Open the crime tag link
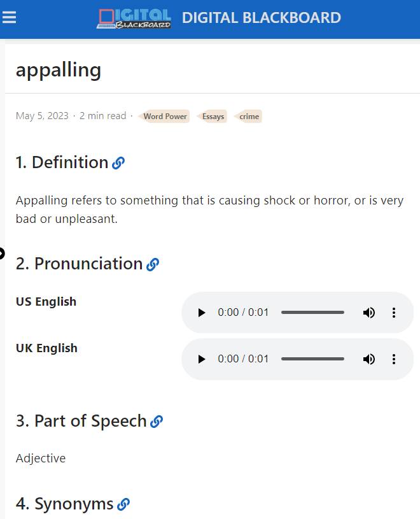420x519 pixels. coord(248,116)
